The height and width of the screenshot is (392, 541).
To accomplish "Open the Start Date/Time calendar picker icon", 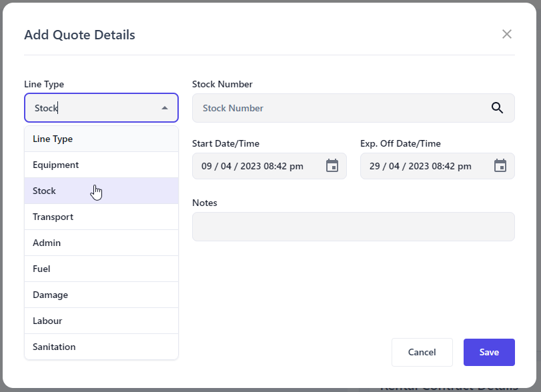I will pyautogui.click(x=332, y=166).
